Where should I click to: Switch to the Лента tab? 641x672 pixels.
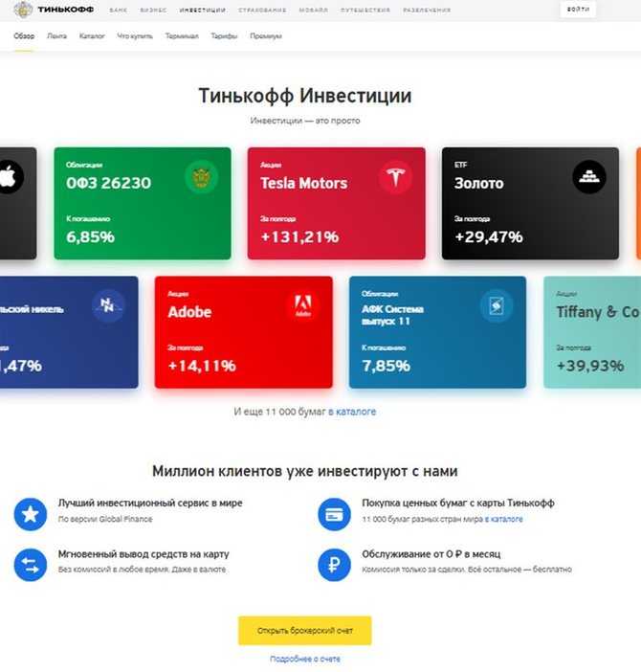point(57,36)
